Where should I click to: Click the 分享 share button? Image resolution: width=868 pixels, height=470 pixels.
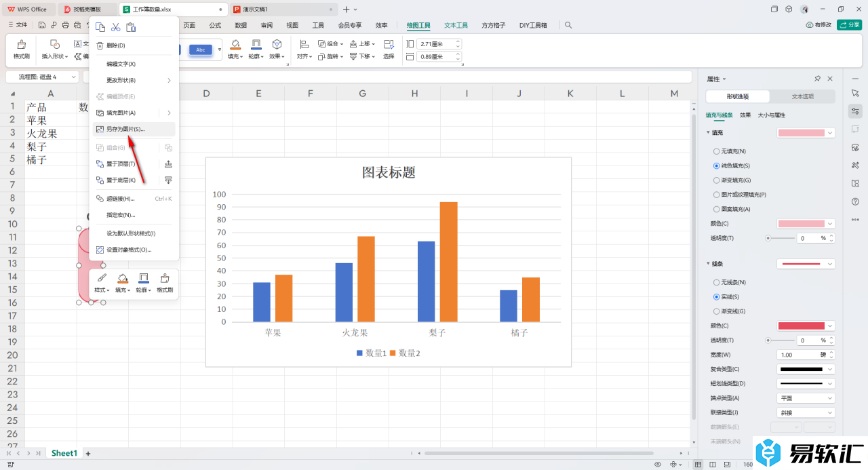coord(850,25)
